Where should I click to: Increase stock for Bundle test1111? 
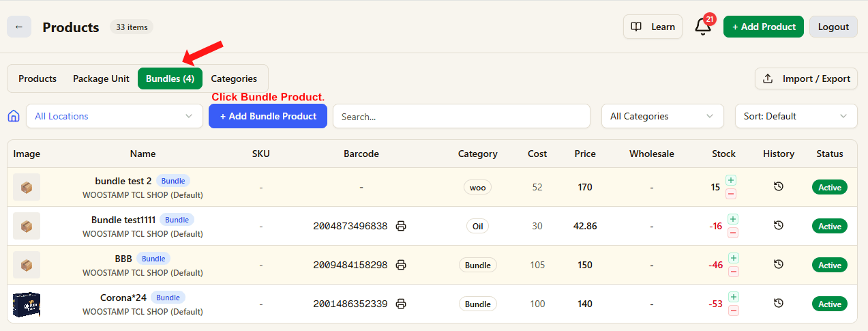(733, 219)
